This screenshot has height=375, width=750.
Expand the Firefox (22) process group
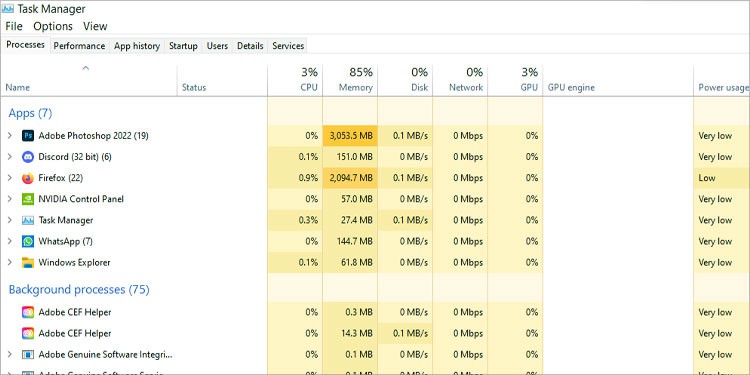click(10, 178)
